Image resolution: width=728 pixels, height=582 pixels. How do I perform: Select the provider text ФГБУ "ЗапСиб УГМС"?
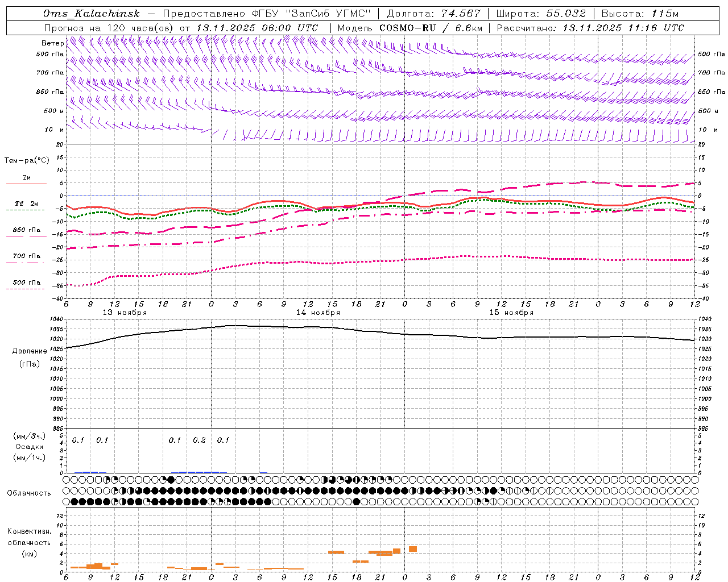312,14
